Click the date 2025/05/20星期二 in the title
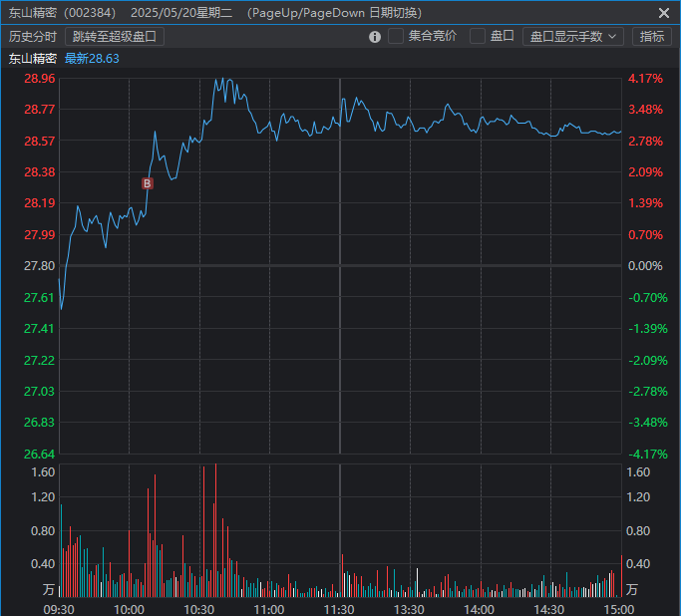This screenshot has height=616, width=681. coord(180,13)
